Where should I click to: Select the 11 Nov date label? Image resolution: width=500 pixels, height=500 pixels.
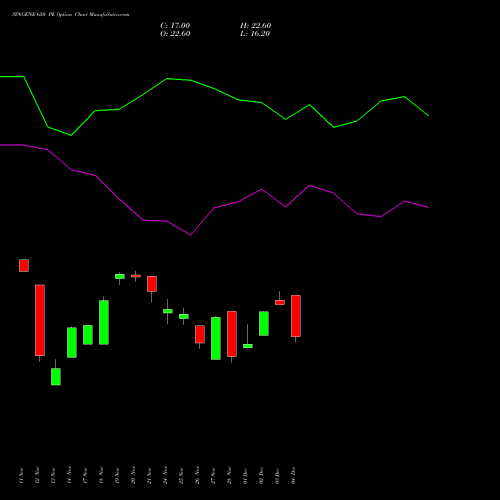[21, 475]
